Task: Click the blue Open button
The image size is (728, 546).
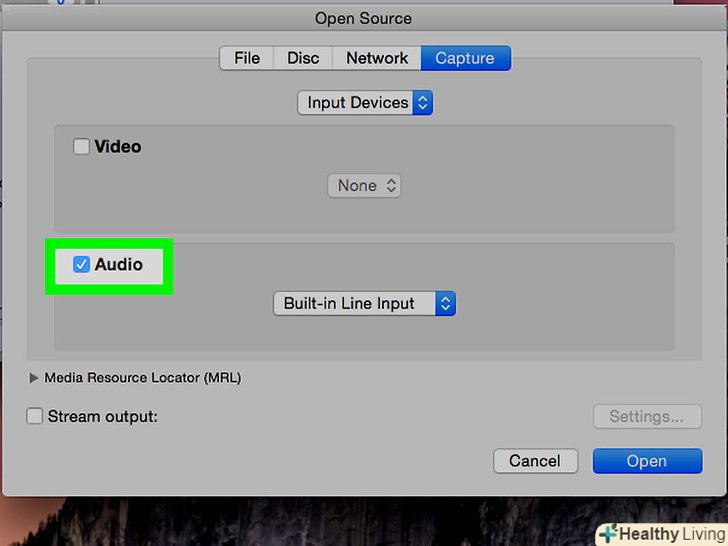Action: click(x=647, y=461)
